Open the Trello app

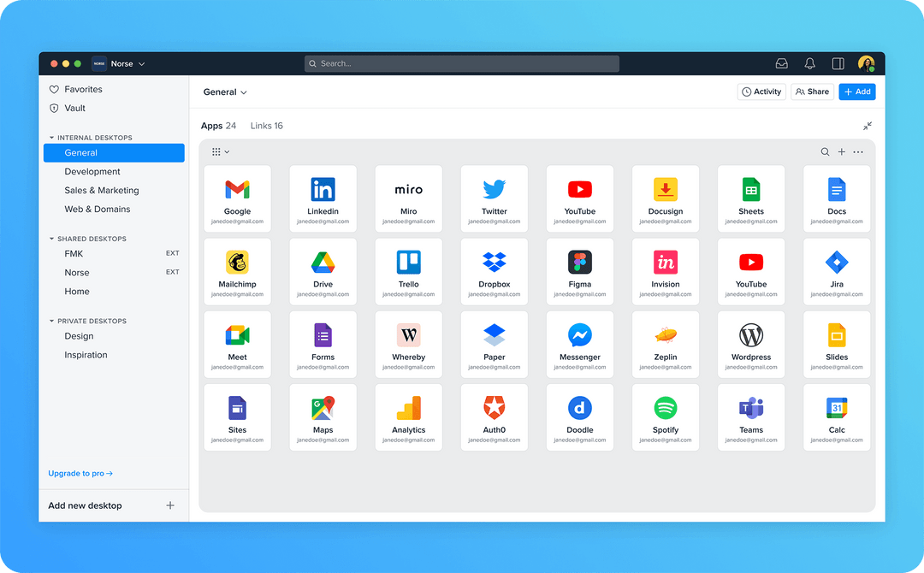coord(408,271)
